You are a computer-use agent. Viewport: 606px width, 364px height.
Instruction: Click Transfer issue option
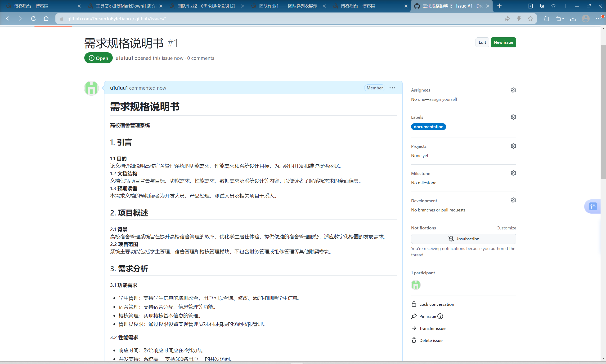click(432, 328)
